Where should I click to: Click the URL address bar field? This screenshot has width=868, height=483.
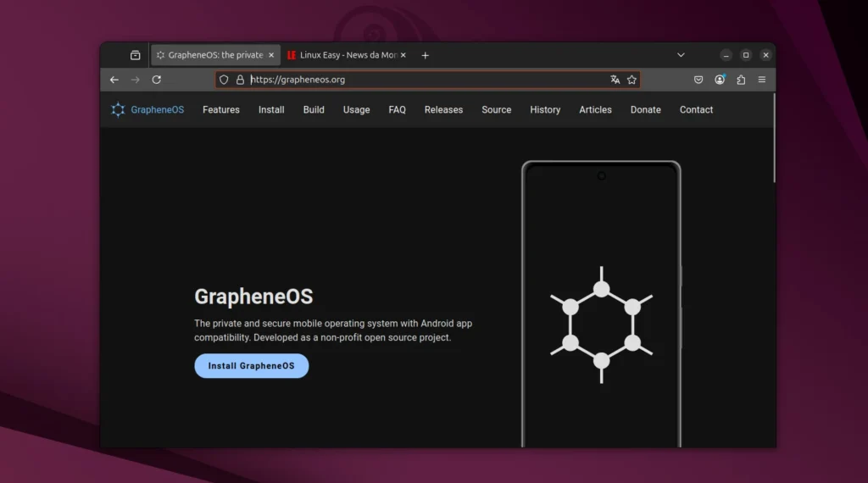point(424,80)
